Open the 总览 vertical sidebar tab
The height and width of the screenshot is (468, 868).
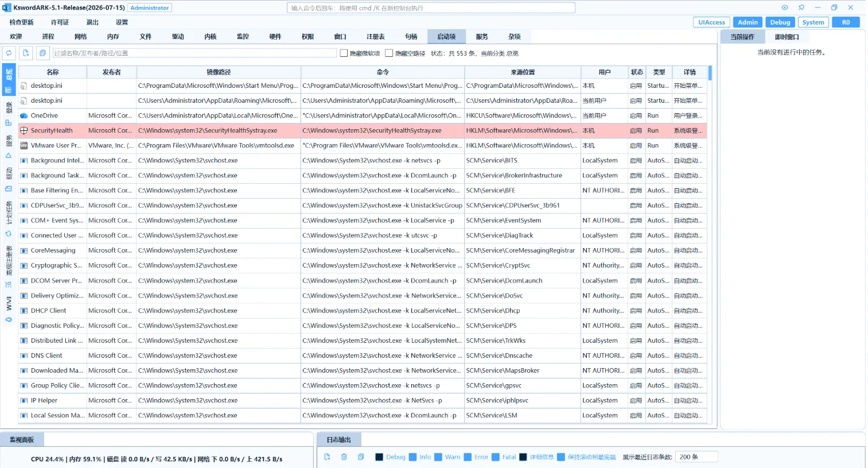click(9, 80)
